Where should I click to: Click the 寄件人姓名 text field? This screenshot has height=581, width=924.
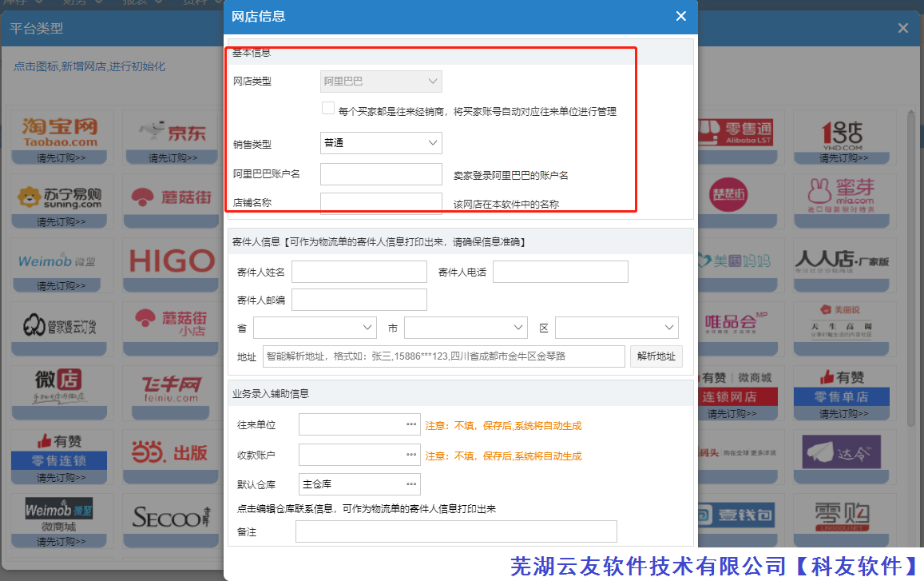pyautogui.click(x=359, y=272)
